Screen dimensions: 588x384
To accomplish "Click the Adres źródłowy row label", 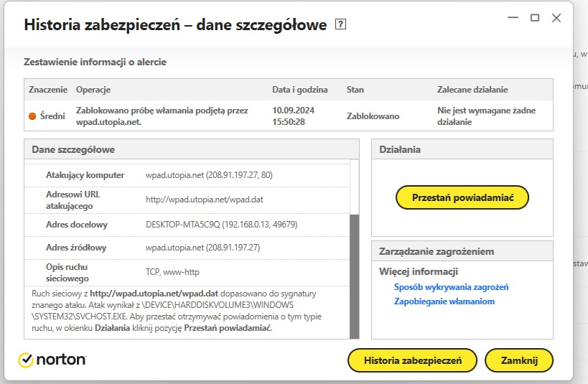I will pyautogui.click(x=76, y=248).
